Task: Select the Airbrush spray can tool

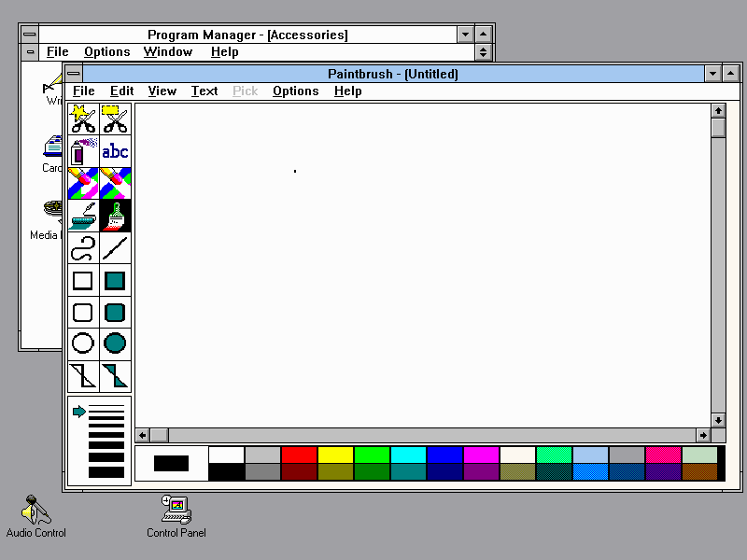Action: (x=83, y=151)
